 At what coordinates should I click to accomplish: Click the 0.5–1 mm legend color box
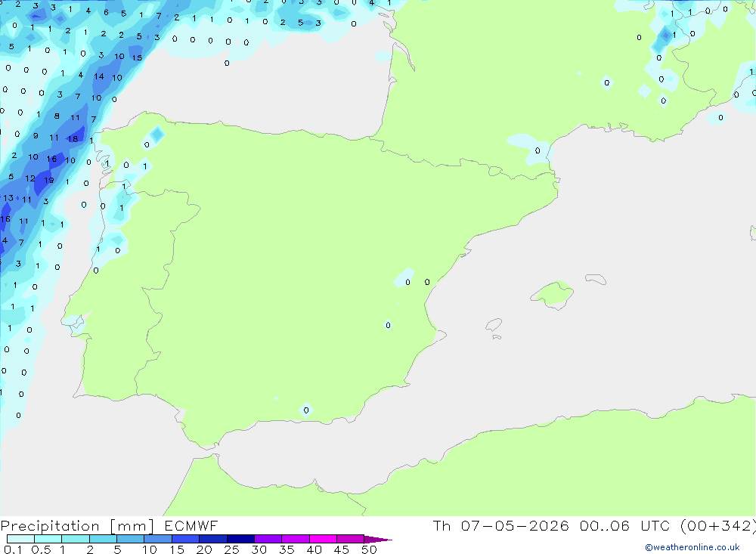pos(48,539)
